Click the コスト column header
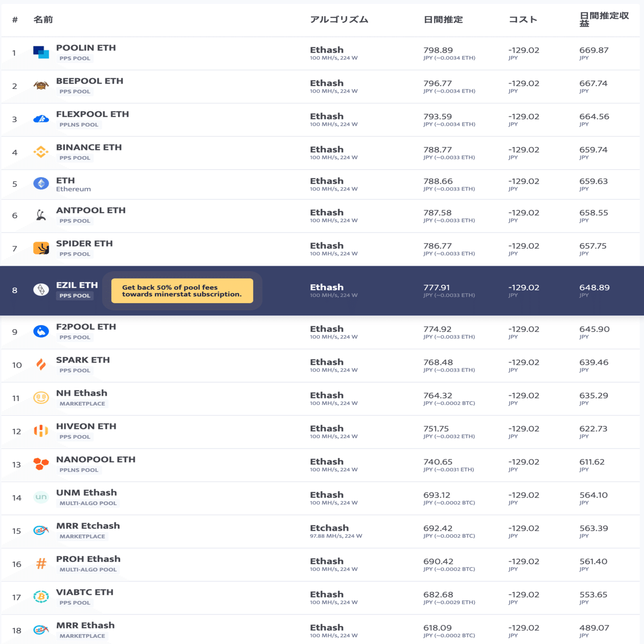644x644 pixels. click(523, 20)
